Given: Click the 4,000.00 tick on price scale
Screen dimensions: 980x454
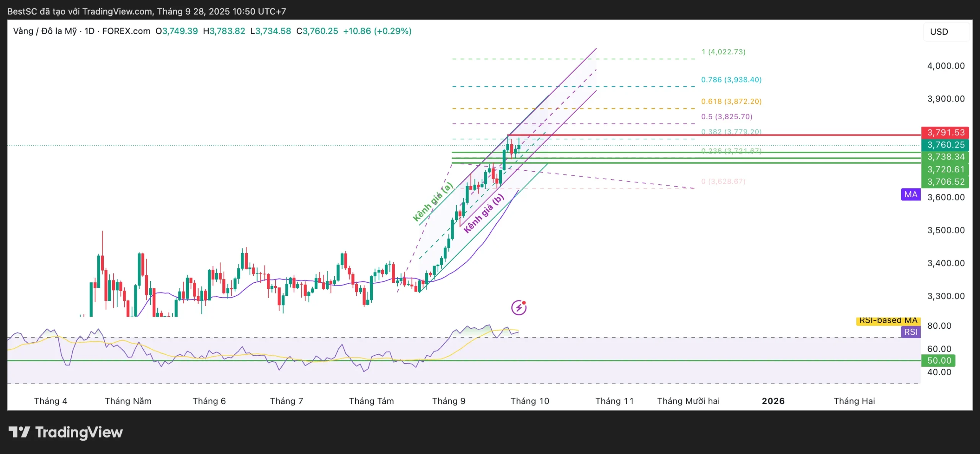Looking at the screenshot, I should (x=946, y=66).
